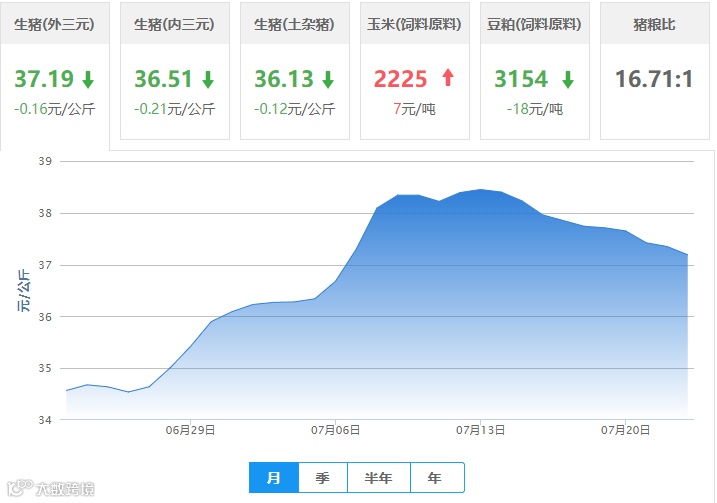Click the -18元/吨 change text
The width and height of the screenshot is (717, 503).
tap(535, 109)
